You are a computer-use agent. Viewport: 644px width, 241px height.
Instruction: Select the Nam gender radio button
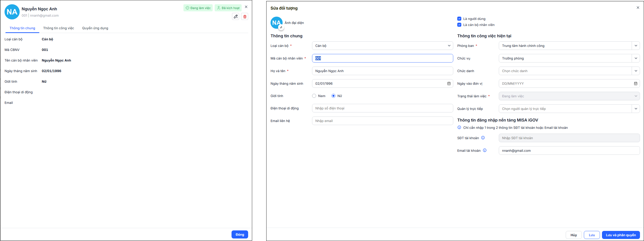[x=314, y=96]
